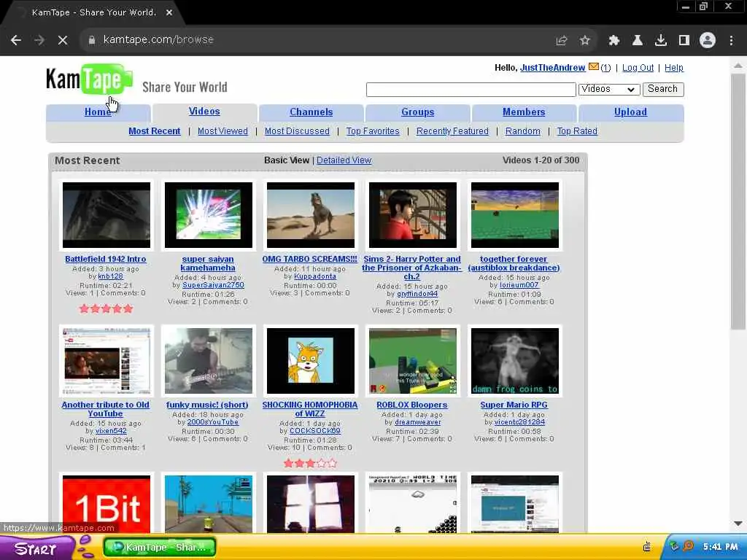Open the Videos search type dropdown

click(608, 89)
